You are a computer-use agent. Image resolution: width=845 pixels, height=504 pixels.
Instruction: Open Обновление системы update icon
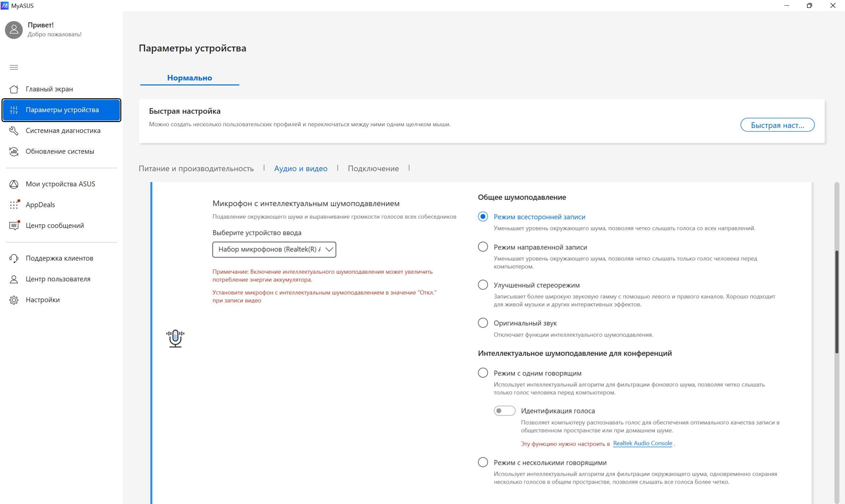[x=14, y=151]
